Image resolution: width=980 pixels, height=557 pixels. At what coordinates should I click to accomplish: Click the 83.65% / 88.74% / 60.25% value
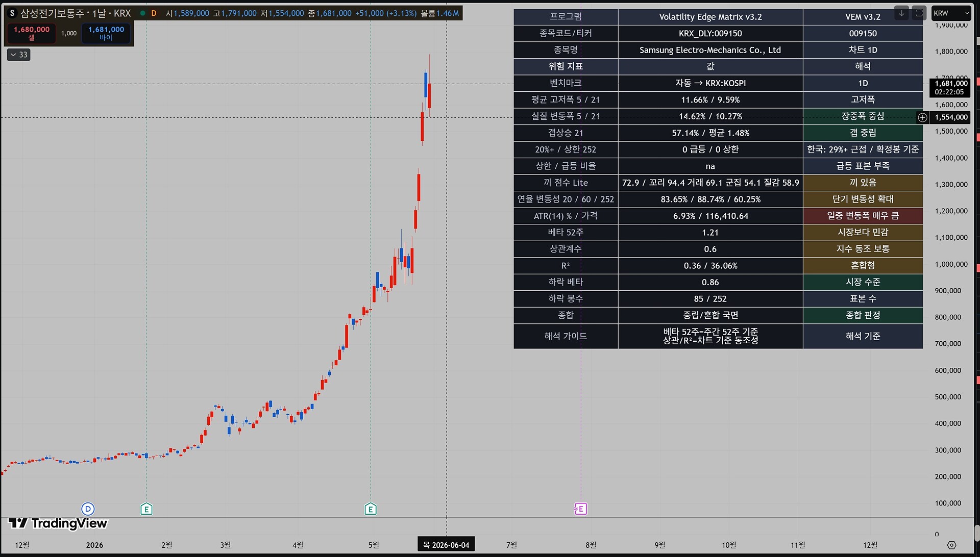point(710,199)
